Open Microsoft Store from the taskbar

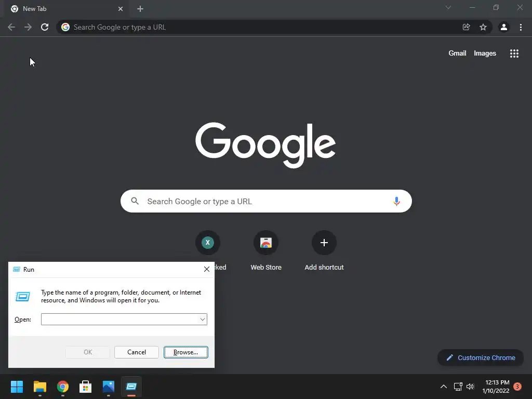(86, 387)
